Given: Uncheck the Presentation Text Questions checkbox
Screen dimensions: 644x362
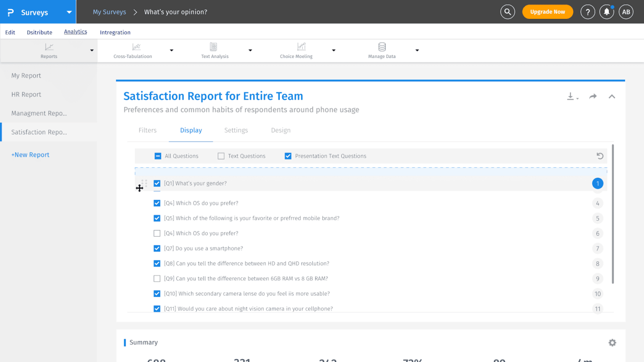Looking at the screenshot, I should pyautogui.click(x=287, y=156).
